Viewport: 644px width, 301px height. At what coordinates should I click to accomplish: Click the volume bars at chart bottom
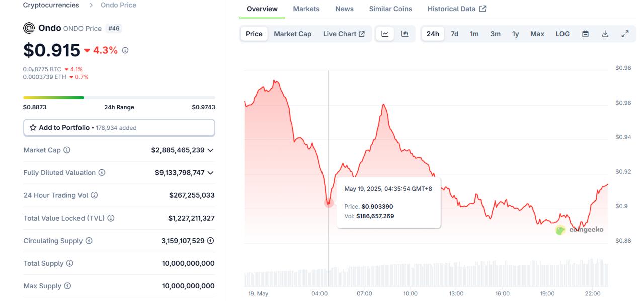point(426,273)
